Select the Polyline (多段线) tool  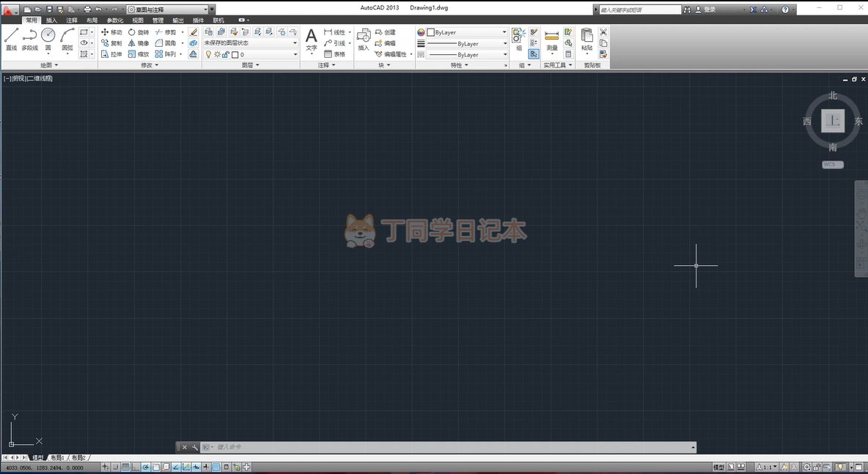(x=30, y=40)
